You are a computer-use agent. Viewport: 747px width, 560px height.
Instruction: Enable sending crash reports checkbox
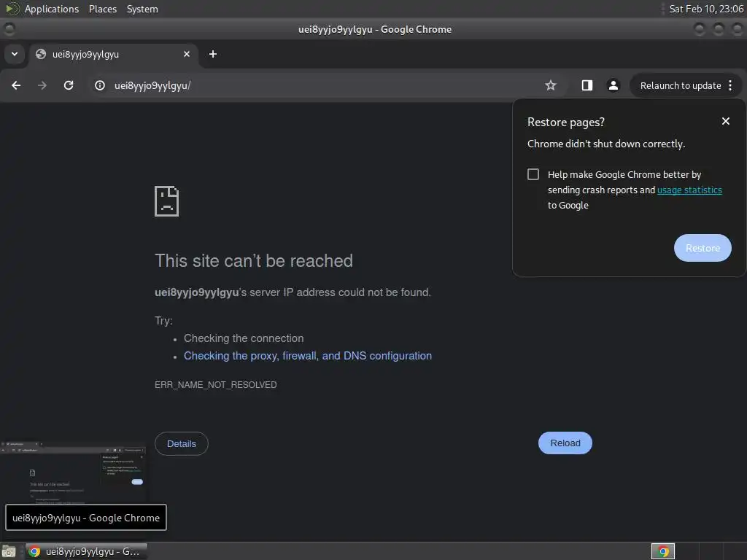533,174
